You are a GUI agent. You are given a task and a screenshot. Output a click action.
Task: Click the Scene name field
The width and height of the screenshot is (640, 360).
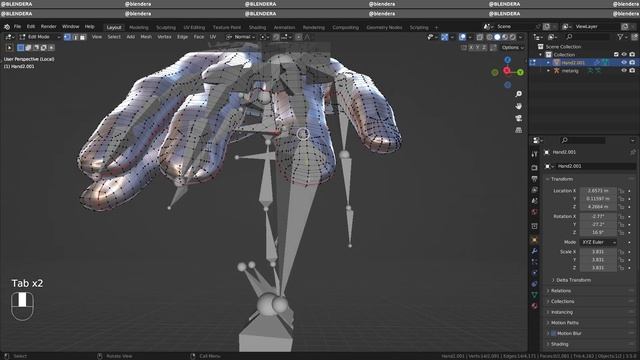coord(515,27)
